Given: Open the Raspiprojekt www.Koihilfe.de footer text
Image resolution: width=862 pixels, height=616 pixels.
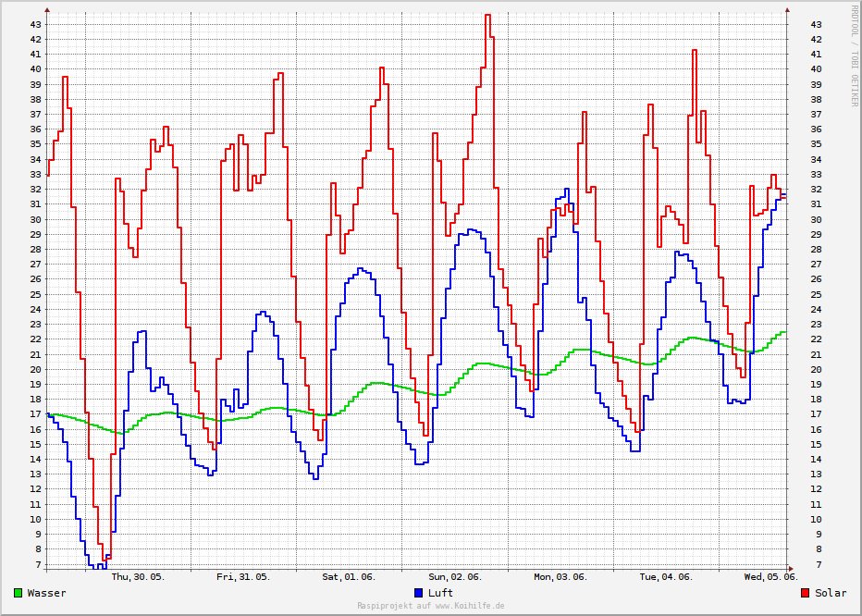Looking at the screenshot, I should [430, 606].
